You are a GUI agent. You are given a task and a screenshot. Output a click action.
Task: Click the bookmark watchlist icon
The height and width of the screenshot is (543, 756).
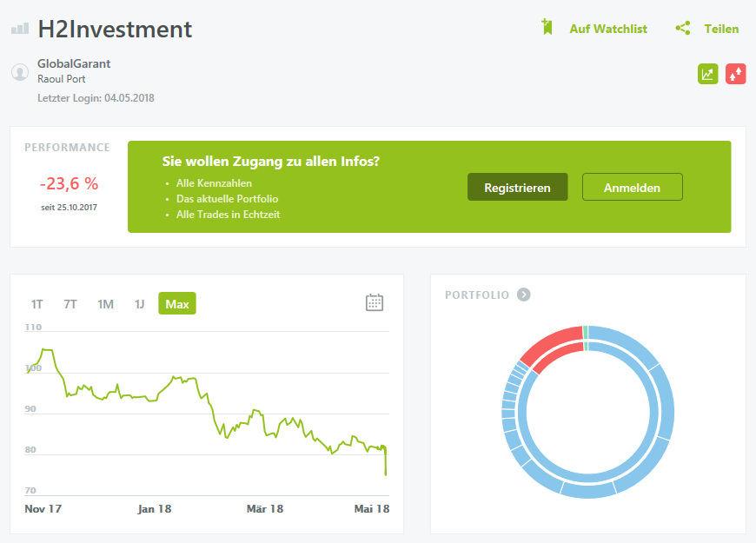pyautogui.click(x=547, y=28)
